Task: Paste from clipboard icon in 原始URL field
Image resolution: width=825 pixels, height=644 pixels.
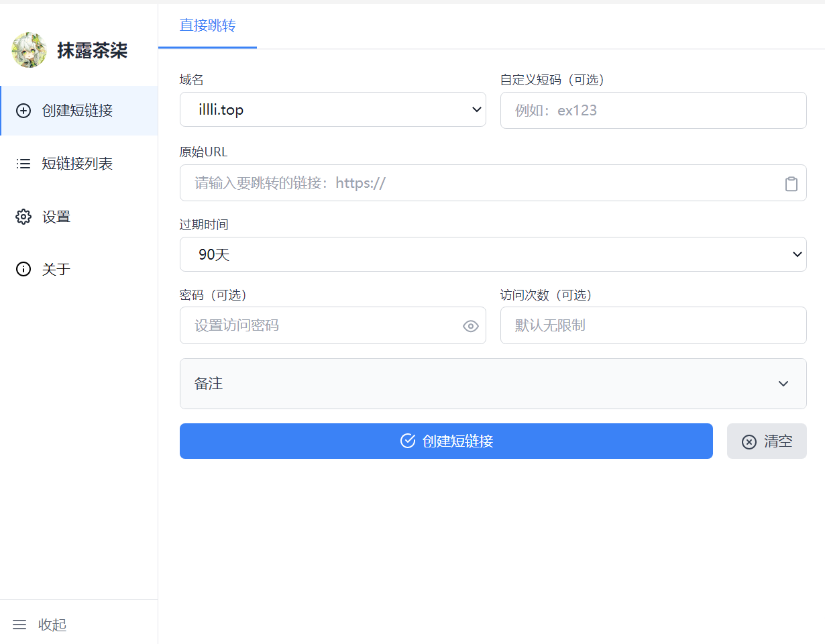Action: pos(791,184)
